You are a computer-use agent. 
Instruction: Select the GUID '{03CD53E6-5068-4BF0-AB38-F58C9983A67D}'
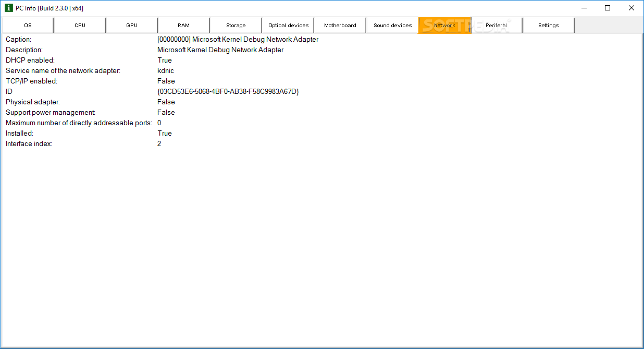tap(228, 92)
